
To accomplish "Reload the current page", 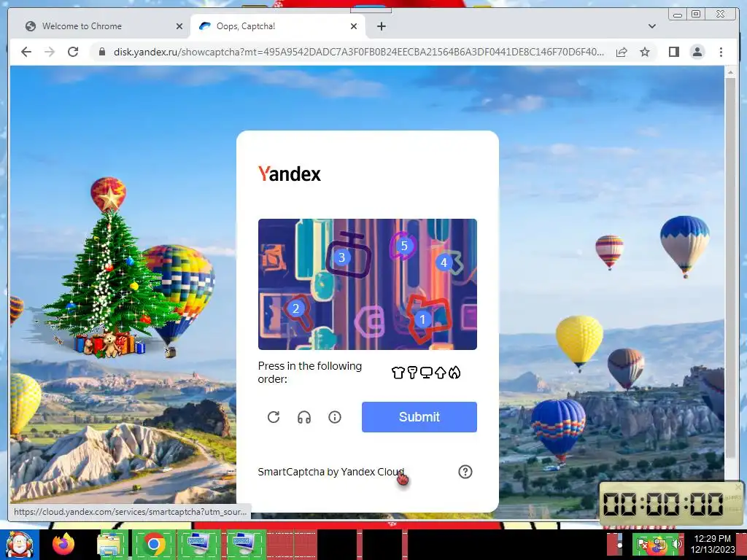I will pyautogui.click(x=73, y=52).
